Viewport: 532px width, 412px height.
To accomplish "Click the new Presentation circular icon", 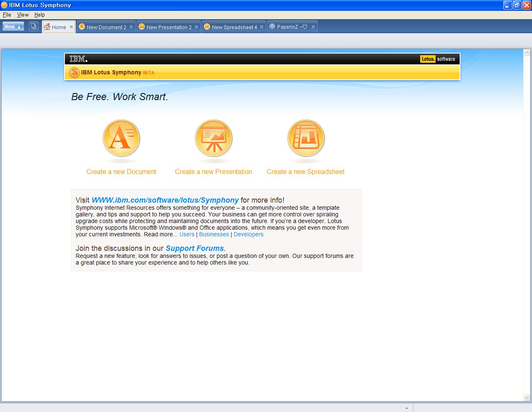I will click(x=214, y=138).
